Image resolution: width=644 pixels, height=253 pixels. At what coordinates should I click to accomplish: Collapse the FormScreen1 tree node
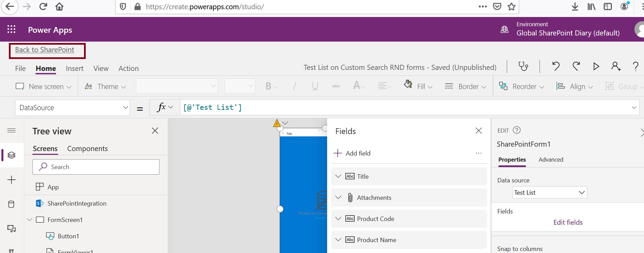tap(30, 220)
